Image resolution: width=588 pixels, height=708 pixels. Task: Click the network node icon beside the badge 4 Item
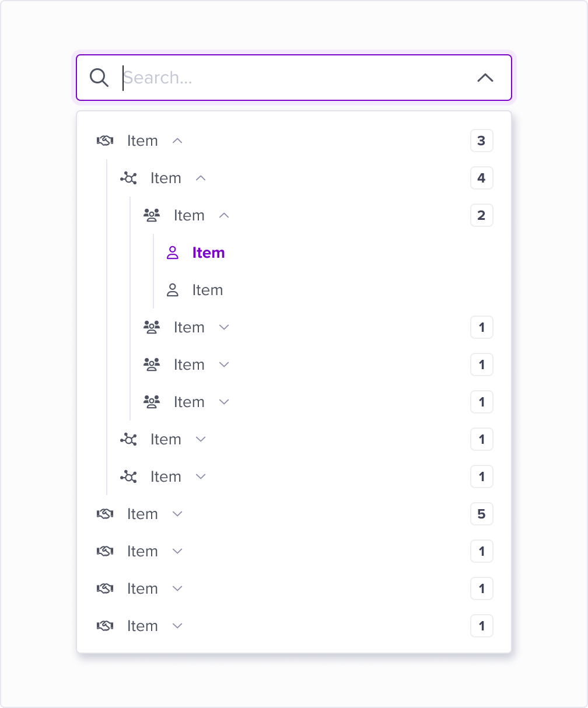(x=128, y=178)
